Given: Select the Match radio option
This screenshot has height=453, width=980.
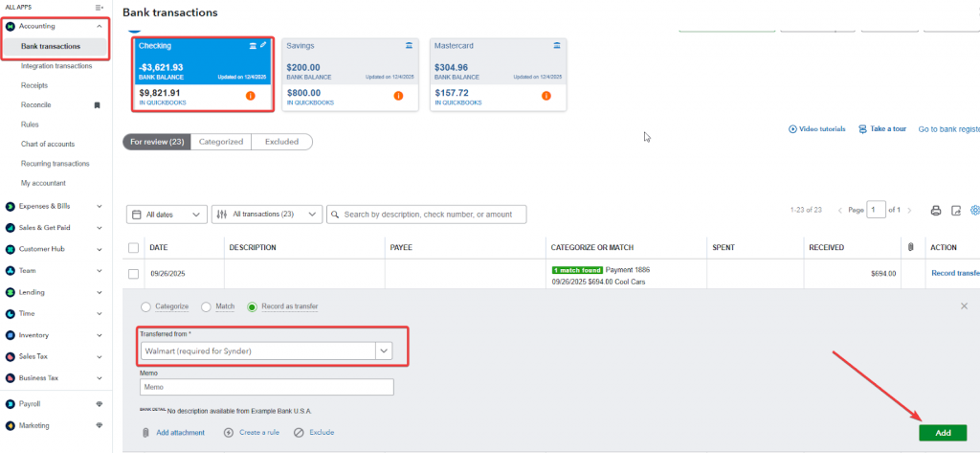Looking at the screenshot, I should (x=206, y=306).
